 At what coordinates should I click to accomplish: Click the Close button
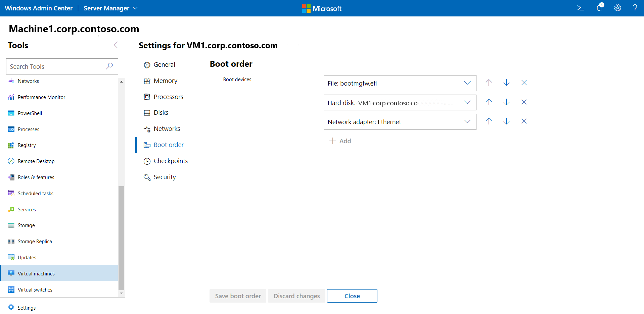pos(352,296)
